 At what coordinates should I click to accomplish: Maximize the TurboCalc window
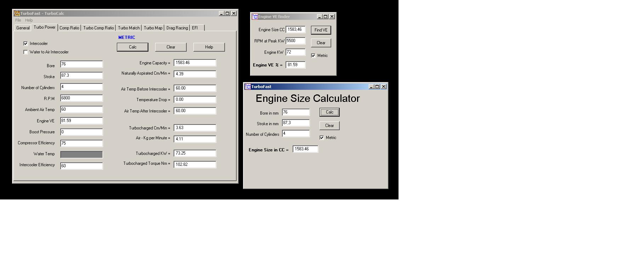(227, 13)
